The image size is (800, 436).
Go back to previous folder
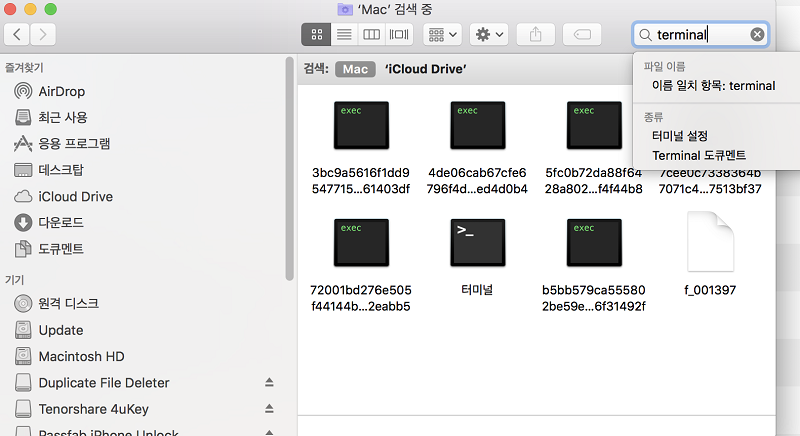point(18,35)
